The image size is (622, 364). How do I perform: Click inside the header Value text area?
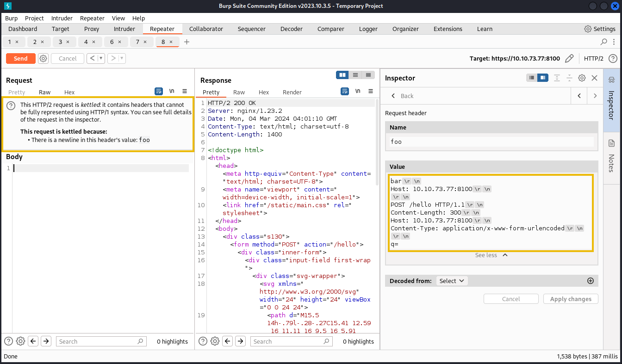click(491, 212)
